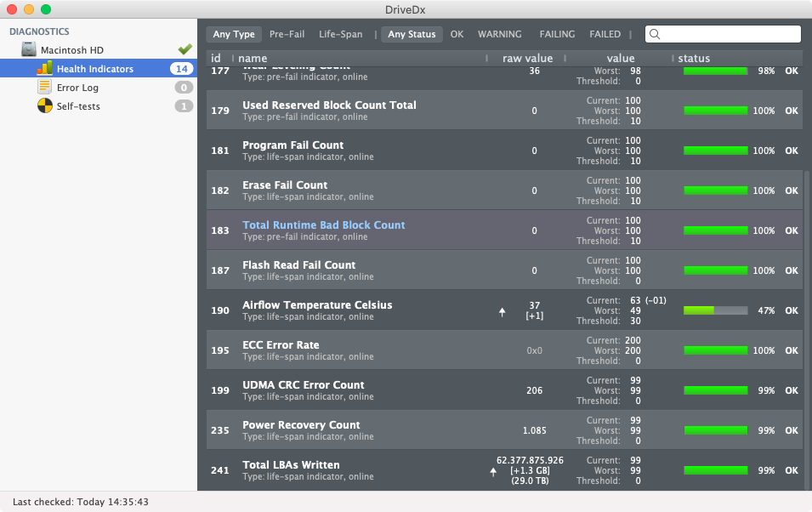Filter indicators by WARNING status

tap(500, 34)
